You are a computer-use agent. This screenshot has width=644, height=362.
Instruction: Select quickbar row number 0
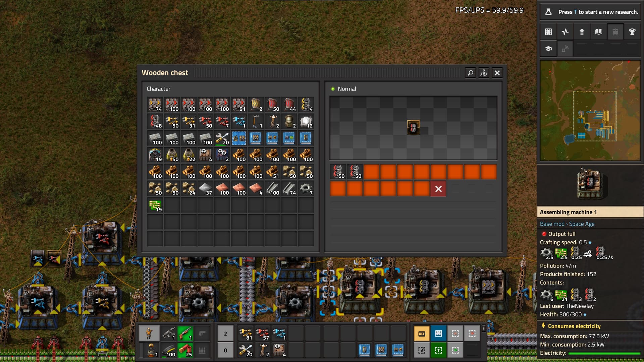[x=225, y=350]
